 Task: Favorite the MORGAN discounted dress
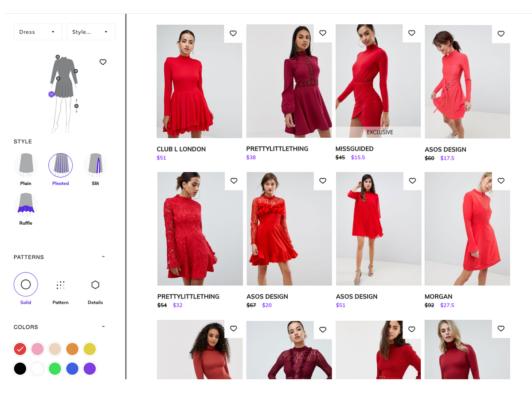pos(501,181)
